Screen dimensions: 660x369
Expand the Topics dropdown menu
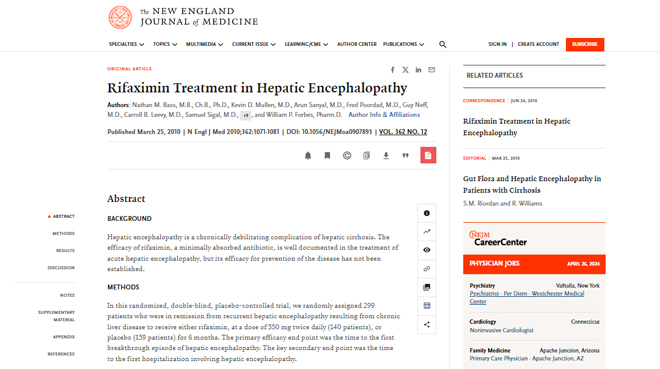(165, 44)
